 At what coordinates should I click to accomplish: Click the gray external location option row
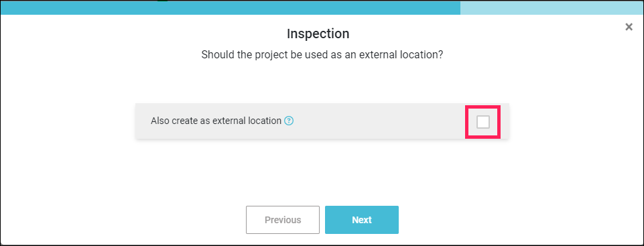tap(322, 121)
